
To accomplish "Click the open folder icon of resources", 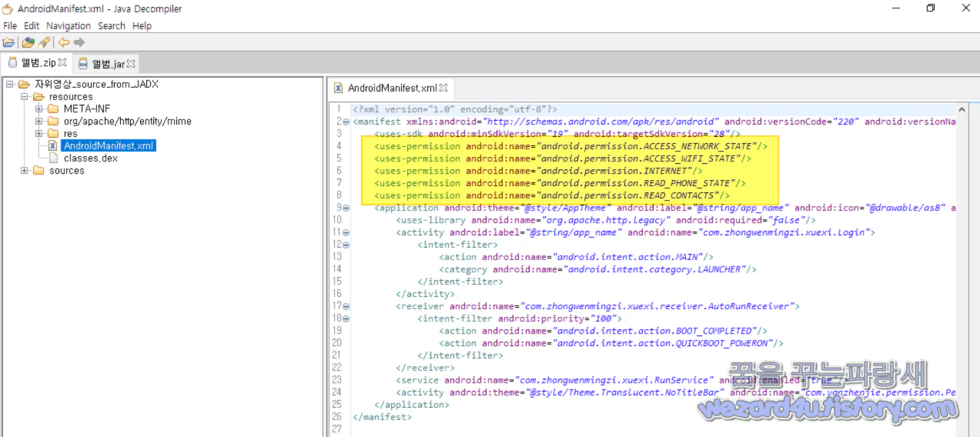I will 38,96.
